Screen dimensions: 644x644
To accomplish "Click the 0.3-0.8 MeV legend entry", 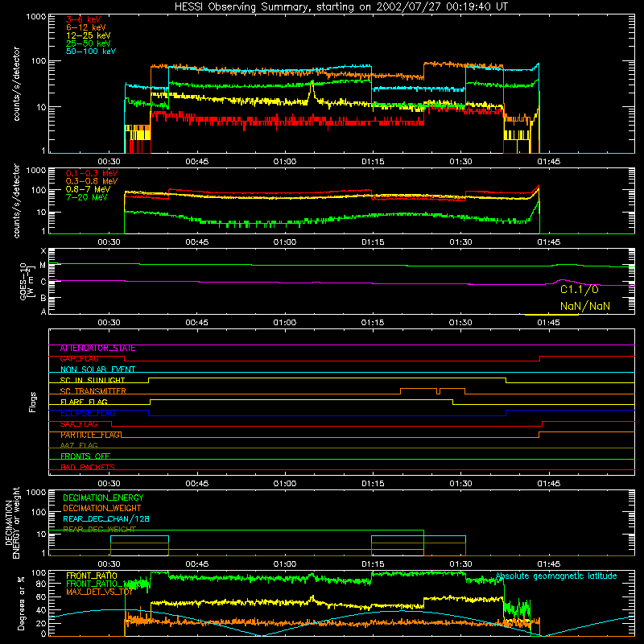I will click(x=92, y=181).
